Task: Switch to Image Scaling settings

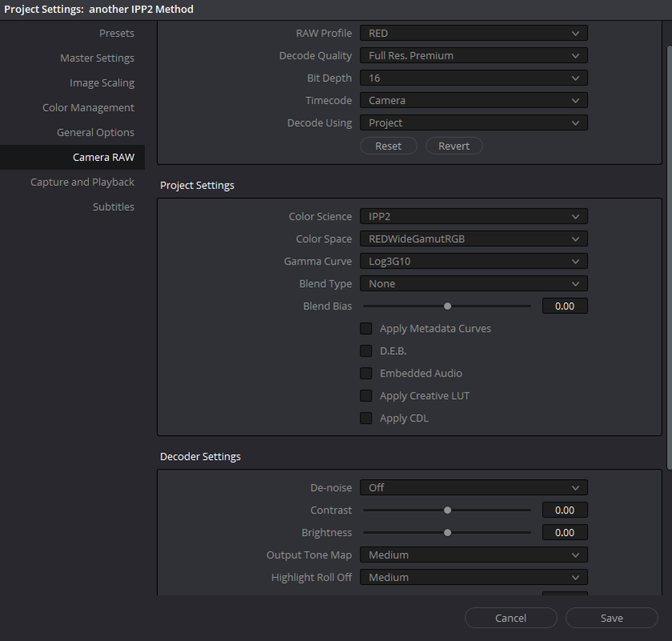Action: pos(102,83)
